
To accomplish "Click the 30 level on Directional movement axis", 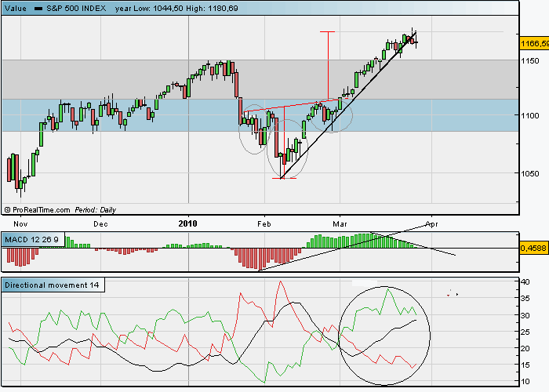I will pyautogui.click(x=525, y=315).
